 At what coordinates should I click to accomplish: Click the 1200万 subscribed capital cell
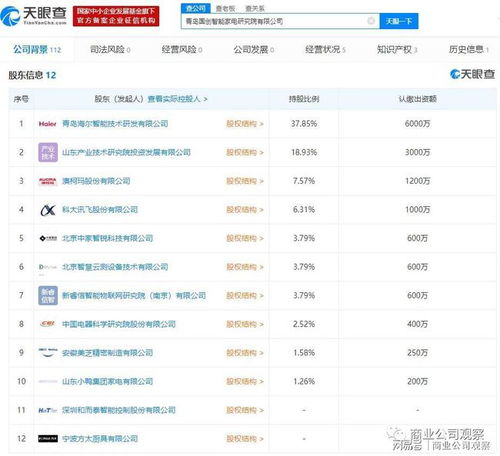click(417, 181)
